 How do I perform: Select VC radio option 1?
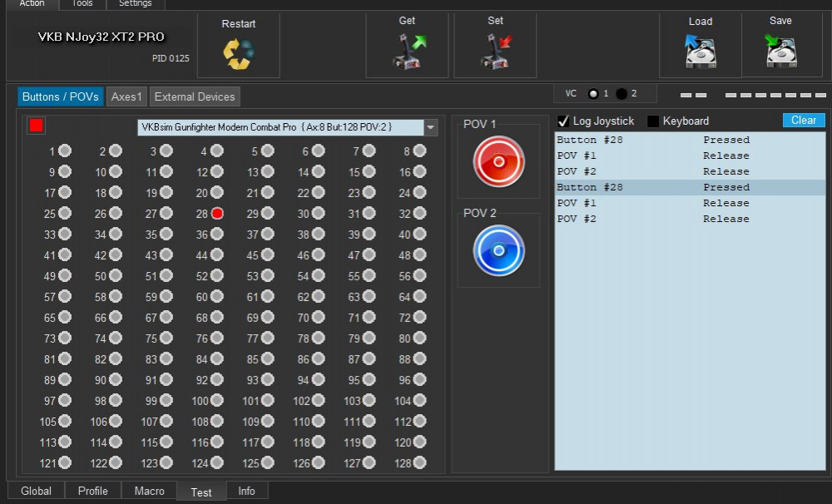(593, 94)
